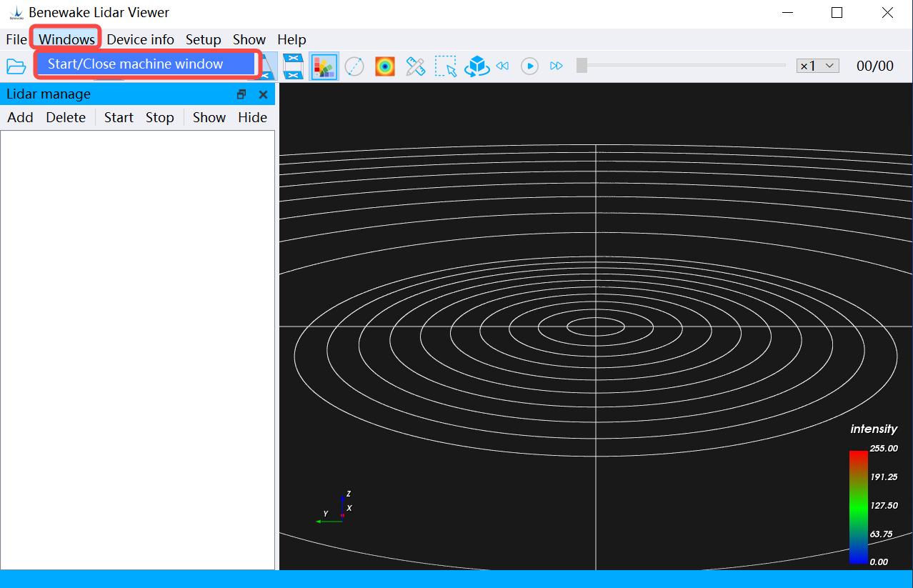The image size is (913, 588).
Task: Open the Show menu in menu bar
Action: point(249,39)
